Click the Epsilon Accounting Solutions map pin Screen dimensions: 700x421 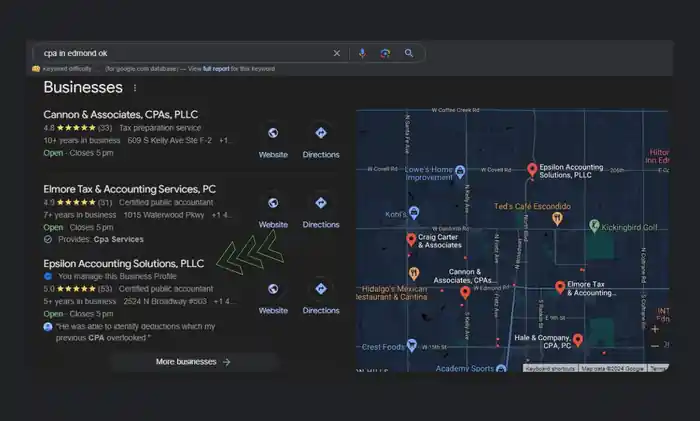pos(532,170)
